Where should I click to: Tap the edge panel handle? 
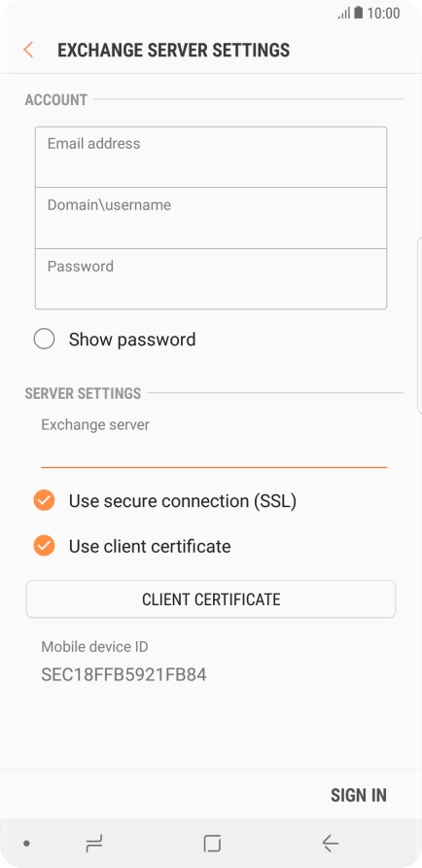tap(420, 325)
